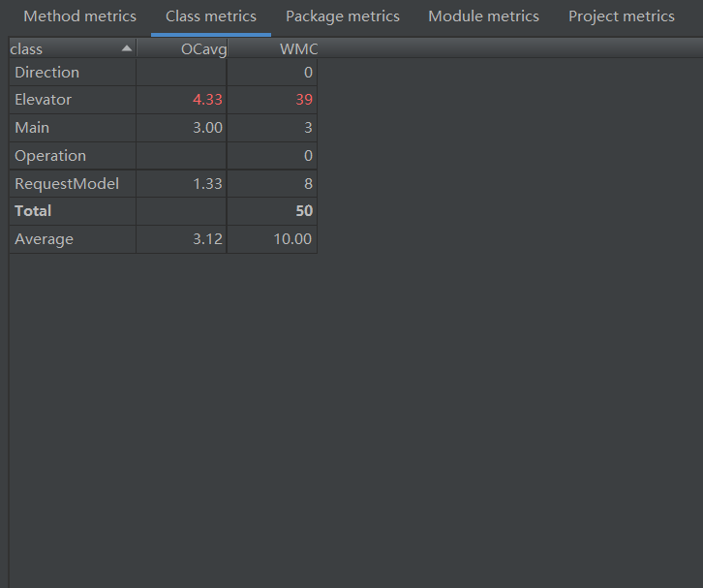Sort the table by the OCavg column header
Screen dimensions: 703x588
[x=203, y=49]
